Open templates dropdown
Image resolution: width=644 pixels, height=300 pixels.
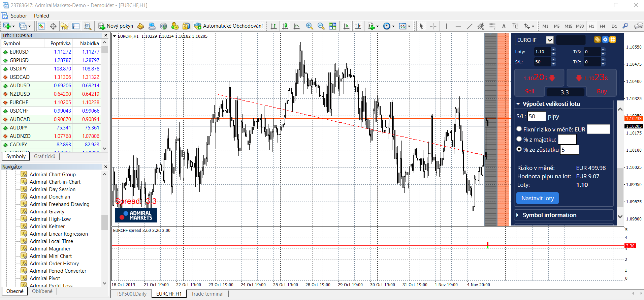click(409, 26)
